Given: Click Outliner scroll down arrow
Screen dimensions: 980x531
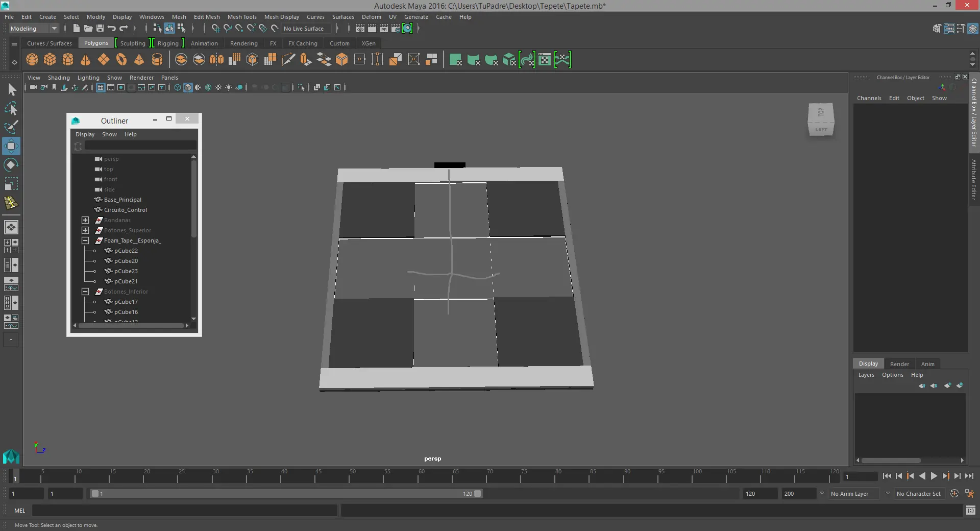Looking at the screenshot, I should tap(193, 319).
